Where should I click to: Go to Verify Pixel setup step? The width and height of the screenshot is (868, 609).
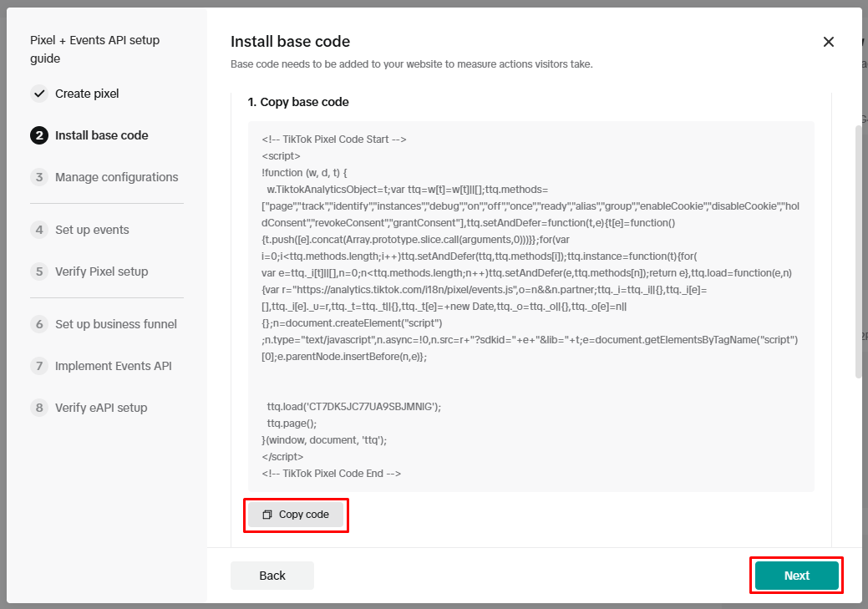point(101,272)
